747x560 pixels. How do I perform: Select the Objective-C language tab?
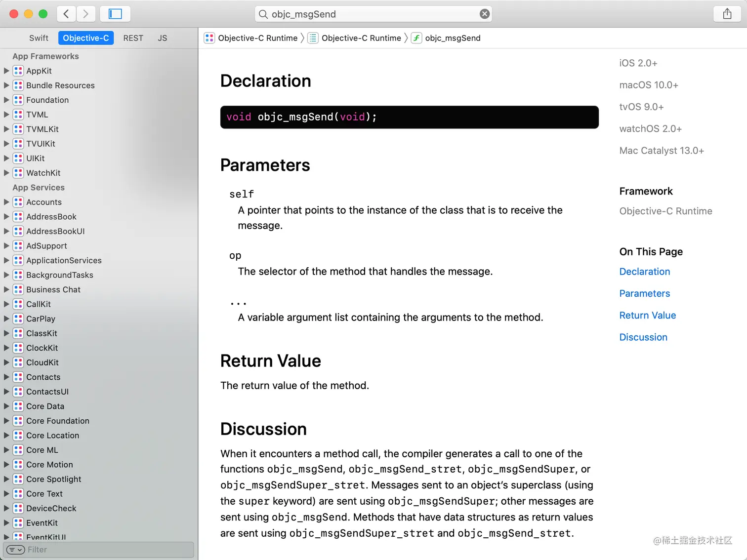click(86, 38)
